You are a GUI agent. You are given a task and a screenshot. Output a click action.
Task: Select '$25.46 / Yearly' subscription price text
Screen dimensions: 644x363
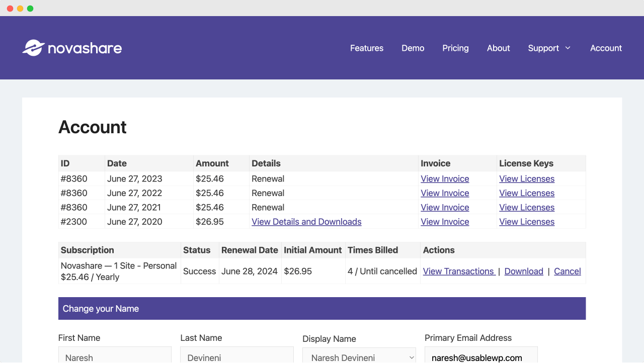(90, 277)
